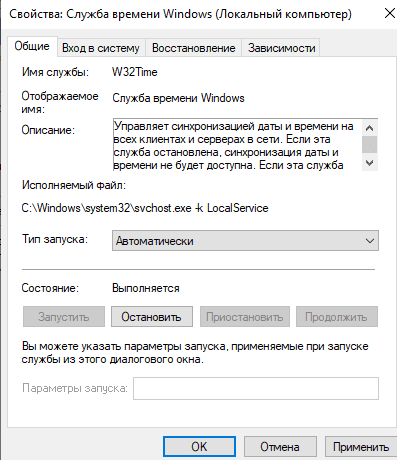Switch to the Зависимости tab
This screenshot has height=460, width=397.
[281, 48]
